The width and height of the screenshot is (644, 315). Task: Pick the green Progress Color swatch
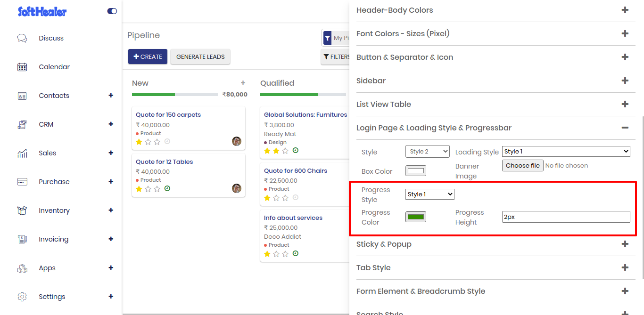click(416, 217)
